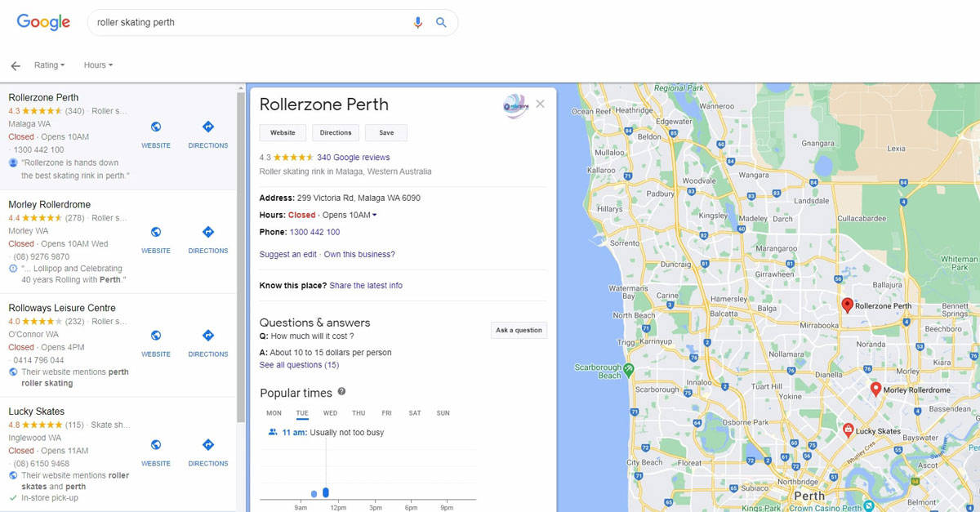This screenshot has width=980, height=512.
Task: Open the Rating filter dropdown
Action: (x=49, y=65)
